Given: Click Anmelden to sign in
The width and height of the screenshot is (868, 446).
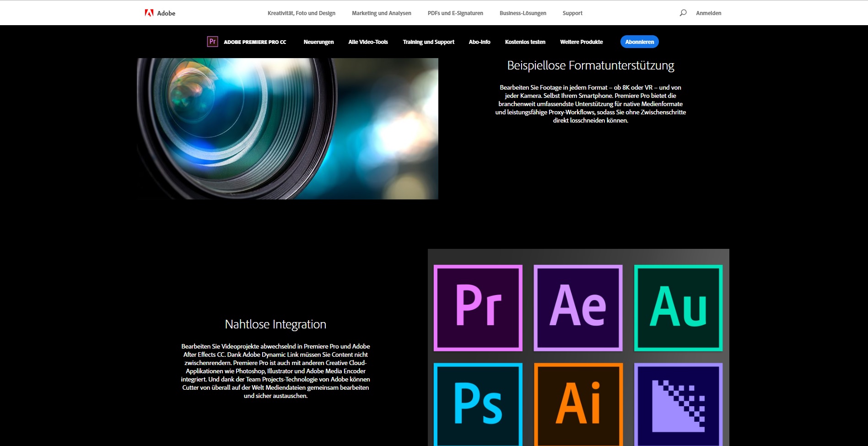Looking at the screenshot, I should (708, 13).
